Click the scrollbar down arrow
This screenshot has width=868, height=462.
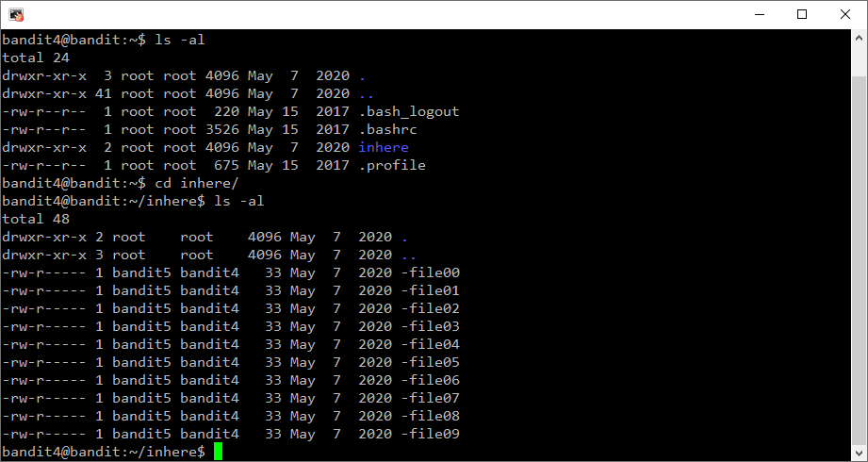pos(859,454)
